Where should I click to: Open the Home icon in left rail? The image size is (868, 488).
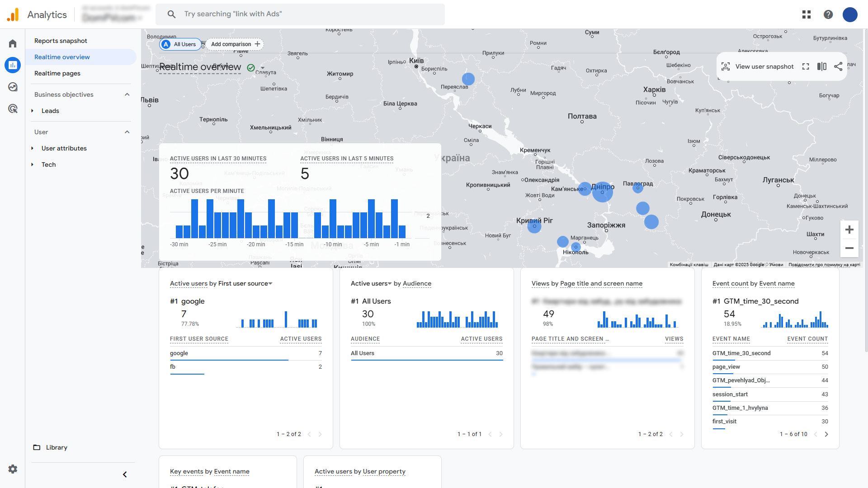13,43
